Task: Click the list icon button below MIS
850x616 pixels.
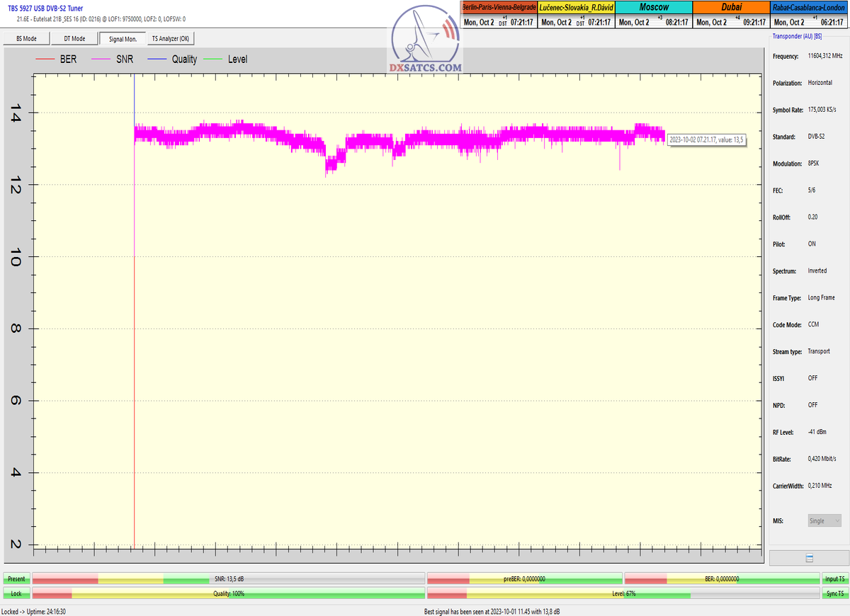Action: pyautogui.click(x=809, y=558)
